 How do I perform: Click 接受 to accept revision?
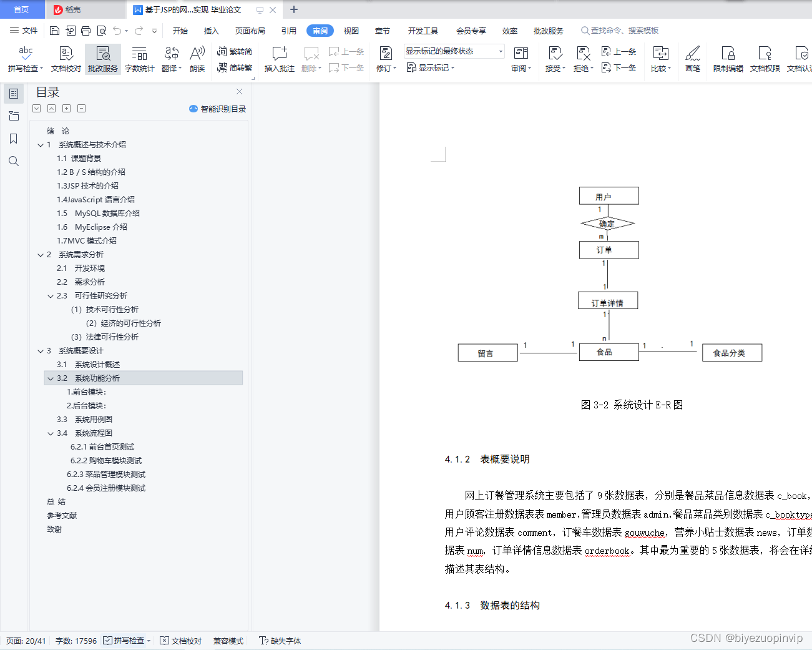click(x=555, y=59)
